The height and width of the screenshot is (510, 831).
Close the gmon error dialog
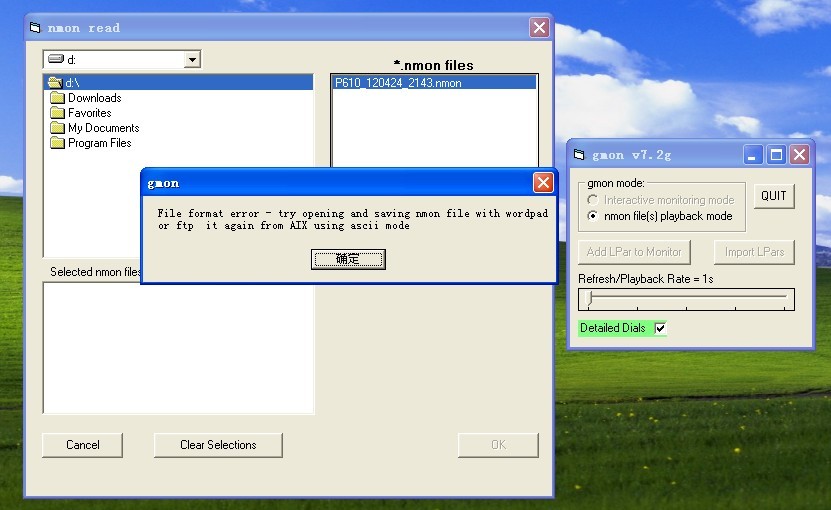[x=543, y=183]
